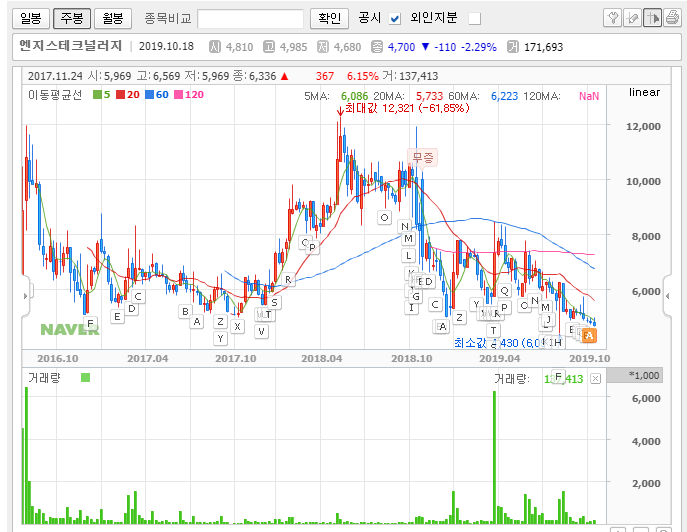Open the orange A disclosure marker
The image size is (687, 532).
click(x=589, y=336)
